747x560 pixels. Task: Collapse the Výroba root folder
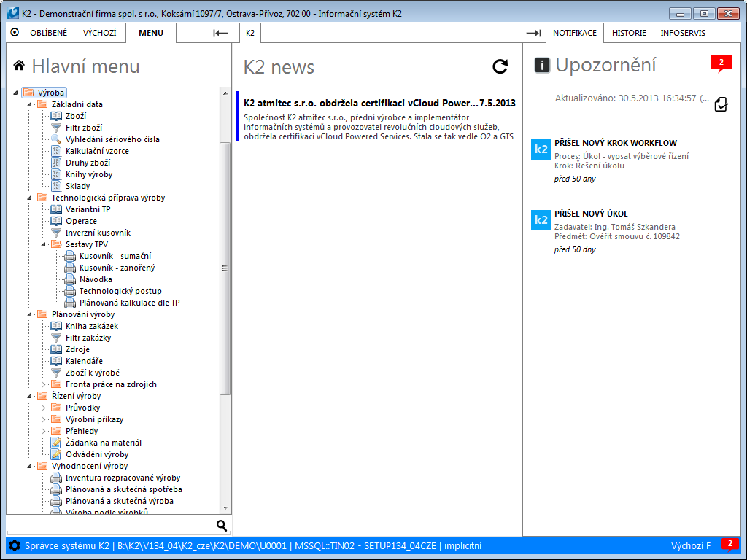pos(16,93)
